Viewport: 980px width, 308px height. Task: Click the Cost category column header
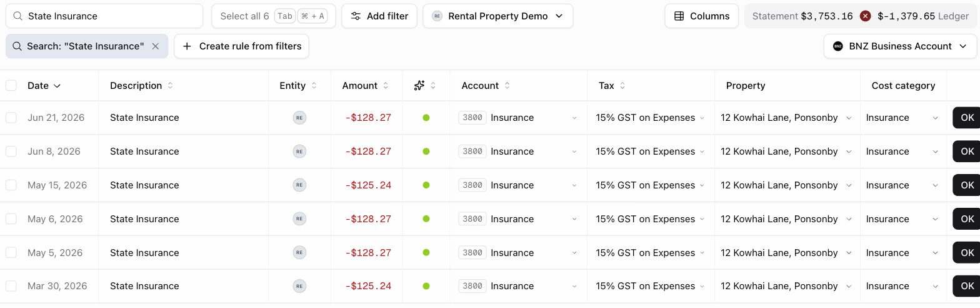tap(903, 86)
